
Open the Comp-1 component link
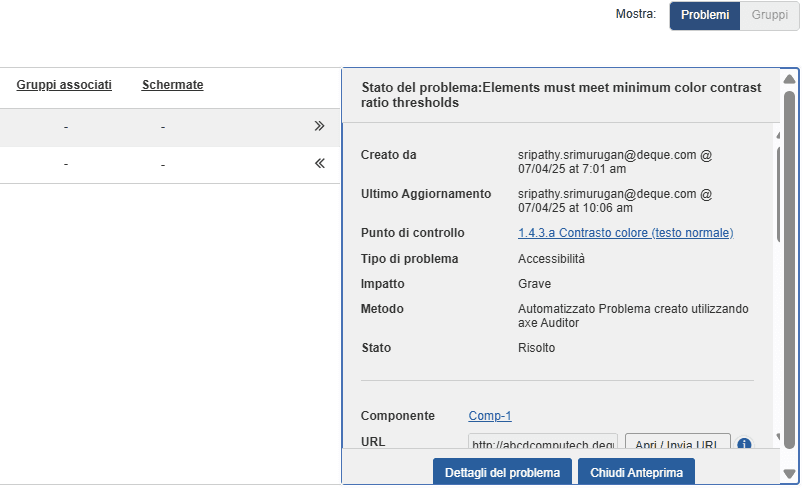click(x=490, y=416)
